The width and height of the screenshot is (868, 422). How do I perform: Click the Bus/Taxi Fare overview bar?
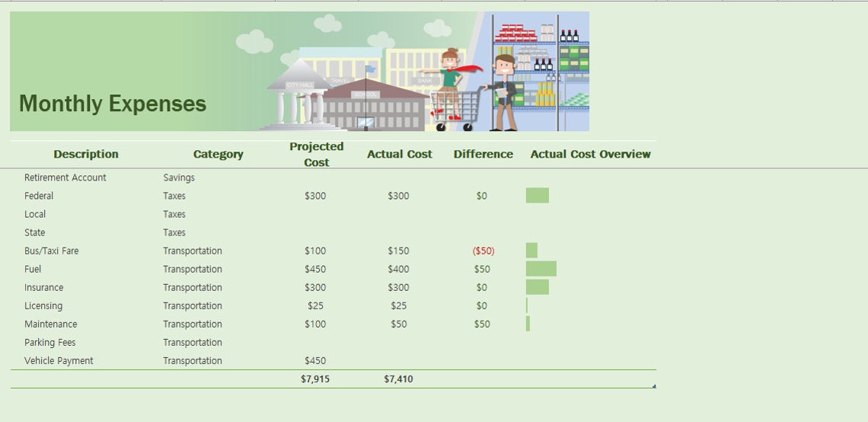coord(531,251)
